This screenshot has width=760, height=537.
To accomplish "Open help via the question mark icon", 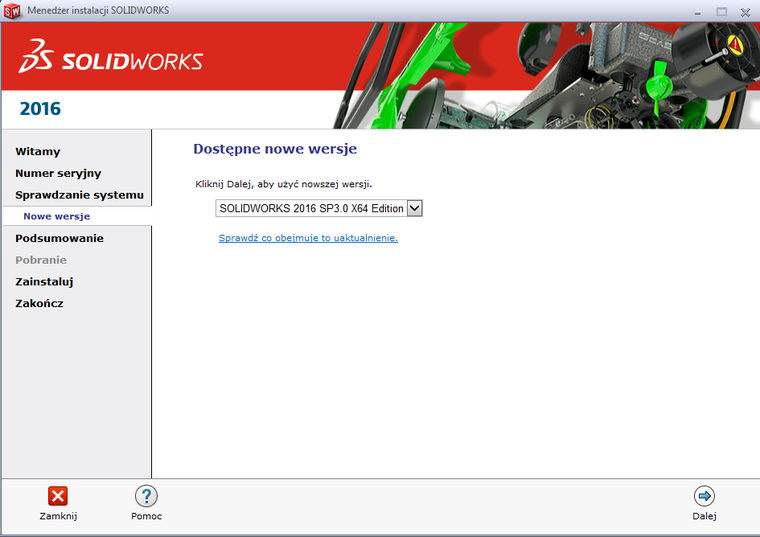I will point(146,496).
